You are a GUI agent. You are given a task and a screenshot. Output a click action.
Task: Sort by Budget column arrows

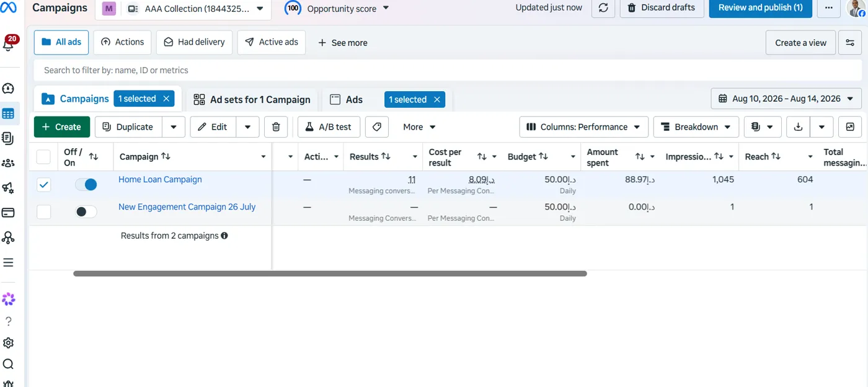(x=543, y=157)
